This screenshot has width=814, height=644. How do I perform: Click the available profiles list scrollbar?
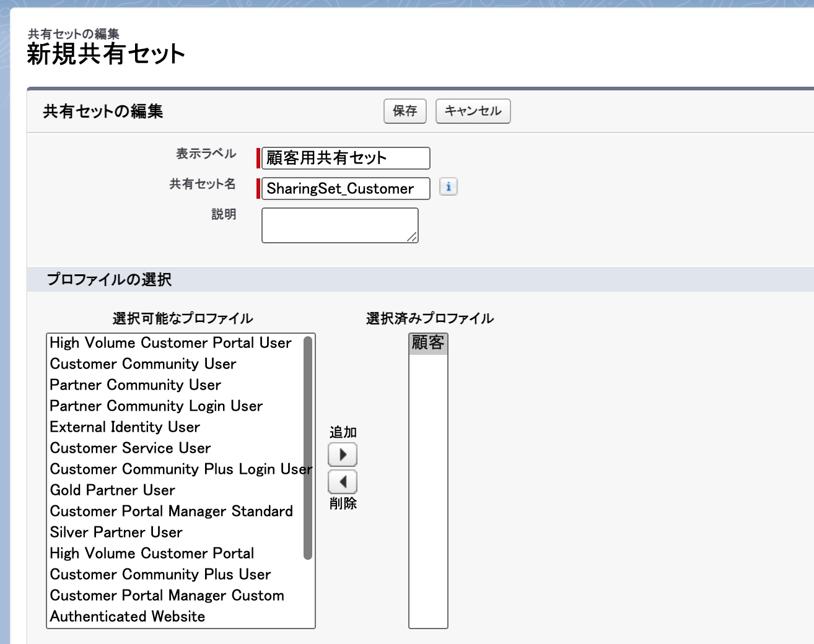308,448
